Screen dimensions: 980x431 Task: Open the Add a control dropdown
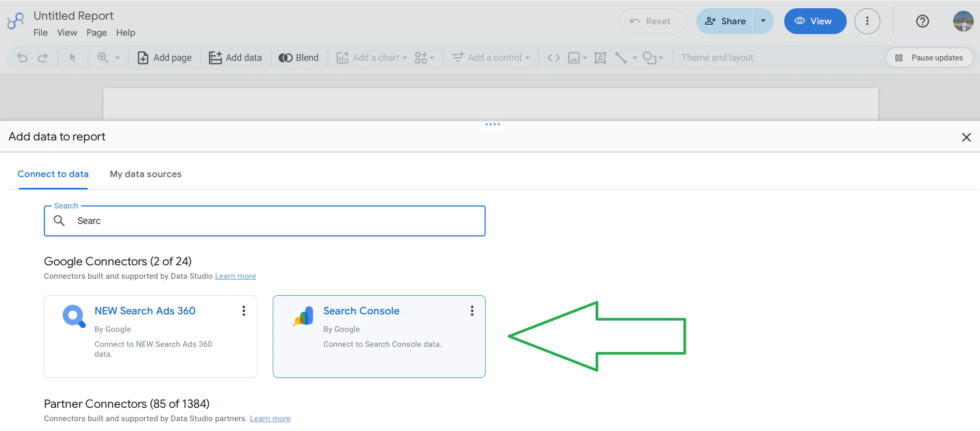pos(491,58)
